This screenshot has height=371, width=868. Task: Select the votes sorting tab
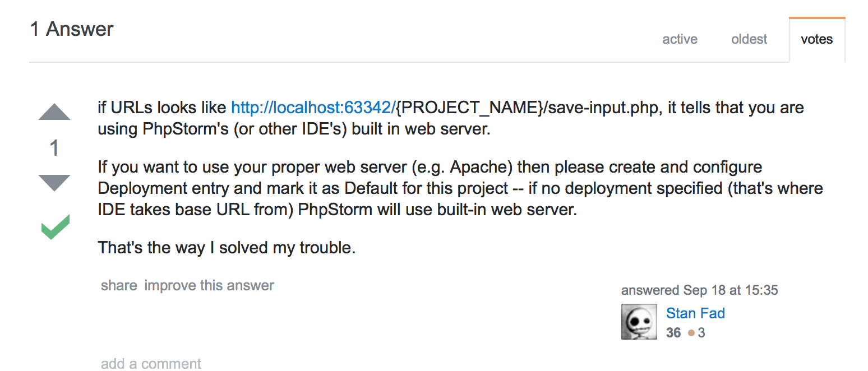[x=817, y=40]
